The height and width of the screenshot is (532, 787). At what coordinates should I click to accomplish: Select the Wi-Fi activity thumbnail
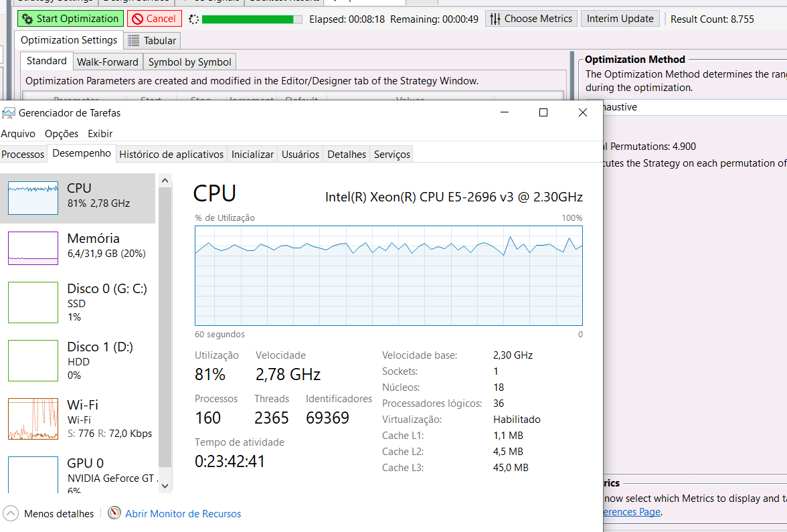pyautogui.click(x=33, y=419)
